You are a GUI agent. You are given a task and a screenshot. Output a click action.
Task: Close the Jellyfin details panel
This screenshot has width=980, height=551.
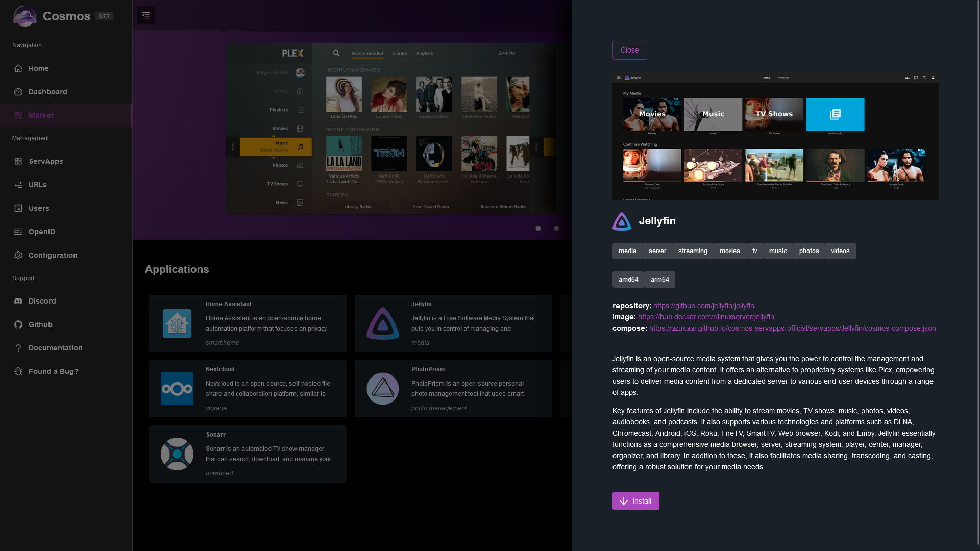pyautogui.click(x=629, y=50)
